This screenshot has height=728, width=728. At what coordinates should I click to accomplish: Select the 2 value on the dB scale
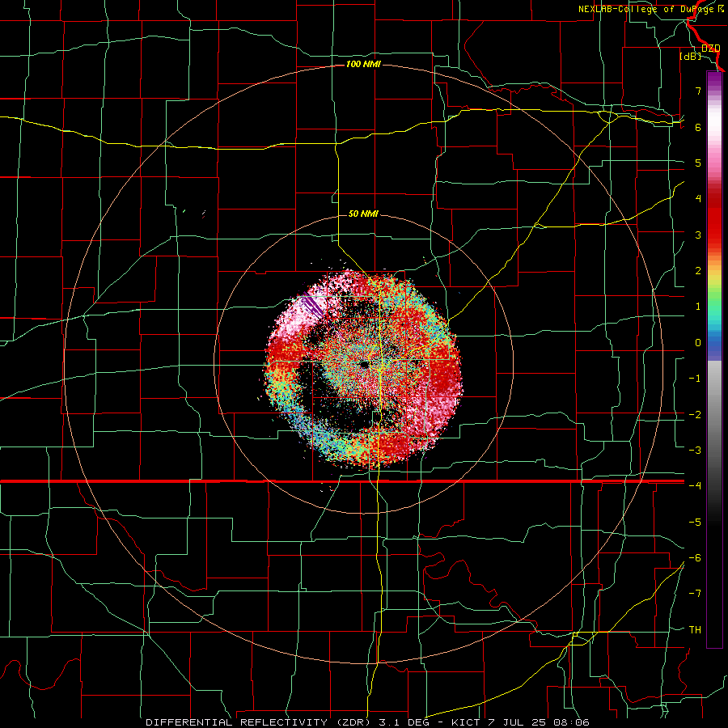(698, 271)
